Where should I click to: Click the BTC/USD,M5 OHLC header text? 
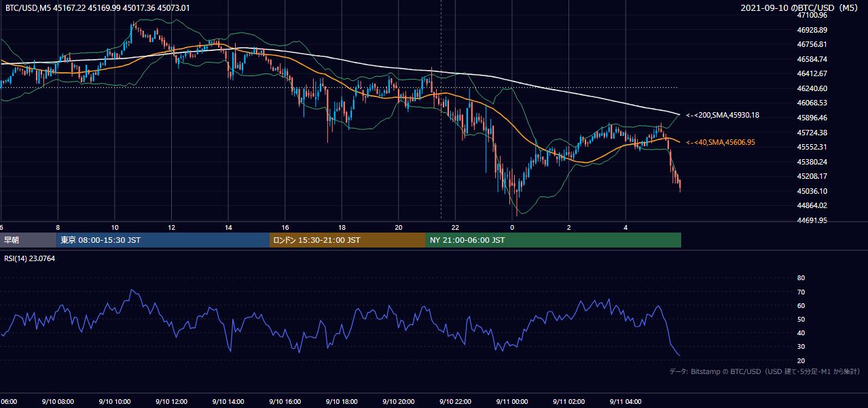click(x=98, y=8)
